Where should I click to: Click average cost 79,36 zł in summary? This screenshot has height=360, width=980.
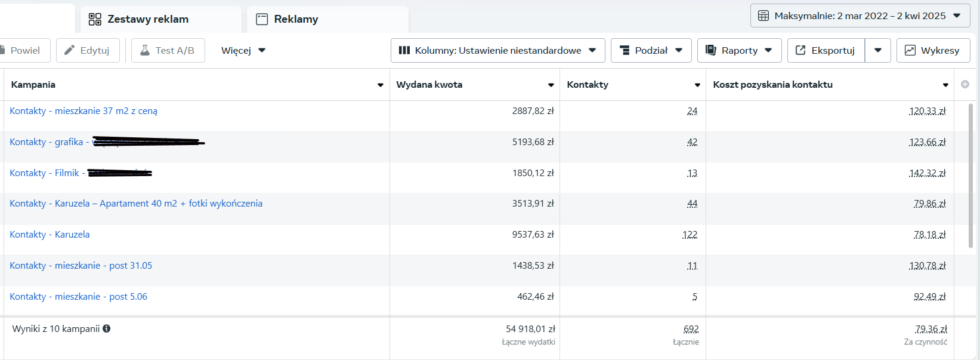coord(931,329)
